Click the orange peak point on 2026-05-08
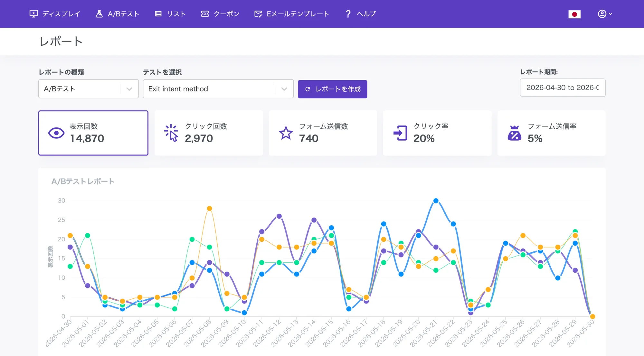 coord(209,208)
